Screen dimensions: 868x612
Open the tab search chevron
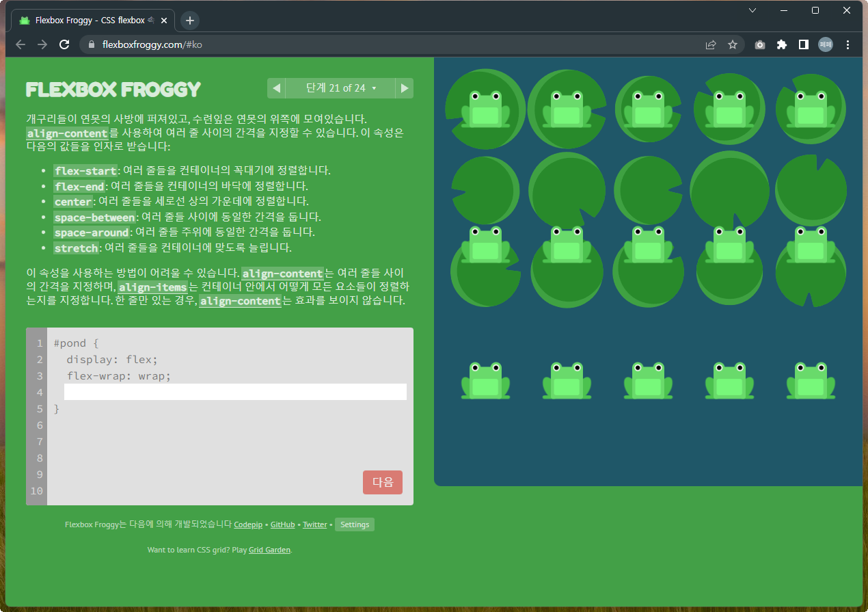(x=752, y=10)
